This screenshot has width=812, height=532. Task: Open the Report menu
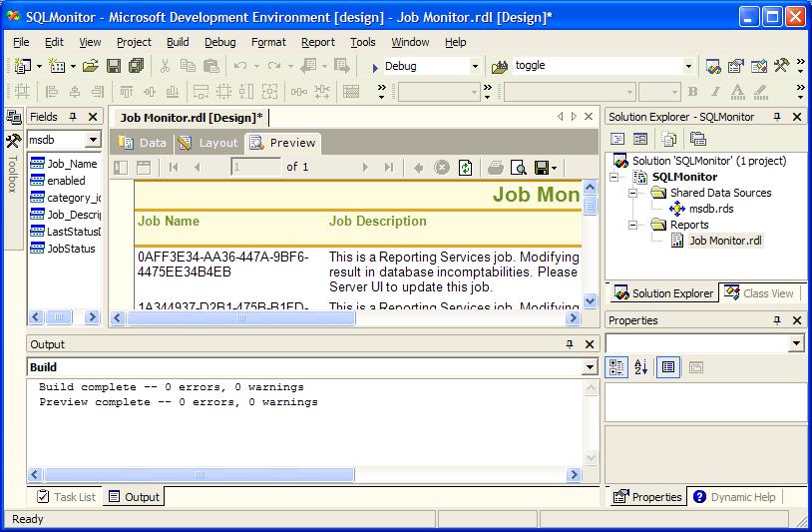point(318,42)
